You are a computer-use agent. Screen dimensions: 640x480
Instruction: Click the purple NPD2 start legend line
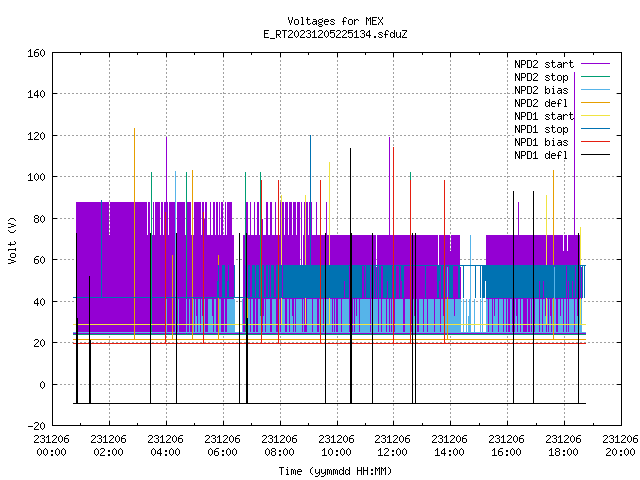click(595, 64)
